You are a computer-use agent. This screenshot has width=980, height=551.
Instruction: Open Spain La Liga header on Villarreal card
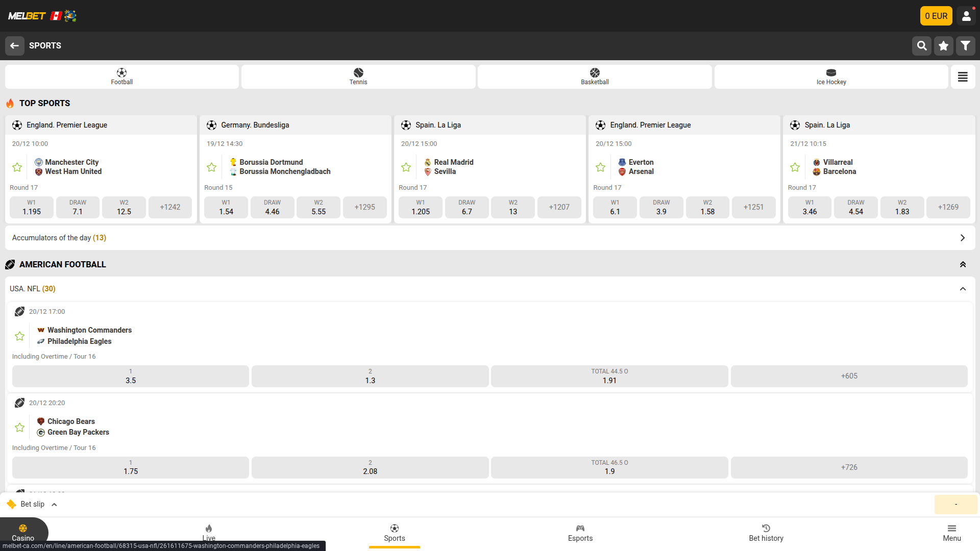coord(878,125)
